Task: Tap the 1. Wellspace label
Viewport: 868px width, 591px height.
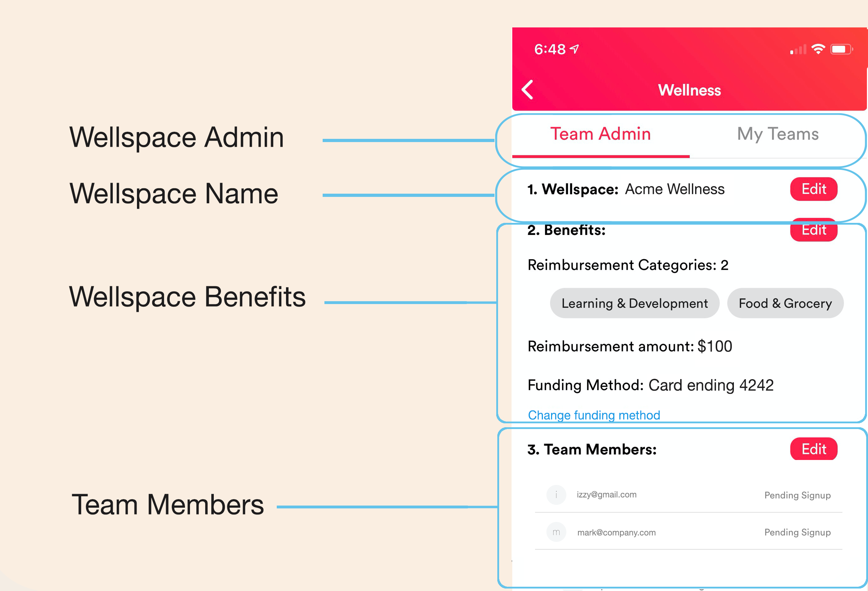Action: 573,189
